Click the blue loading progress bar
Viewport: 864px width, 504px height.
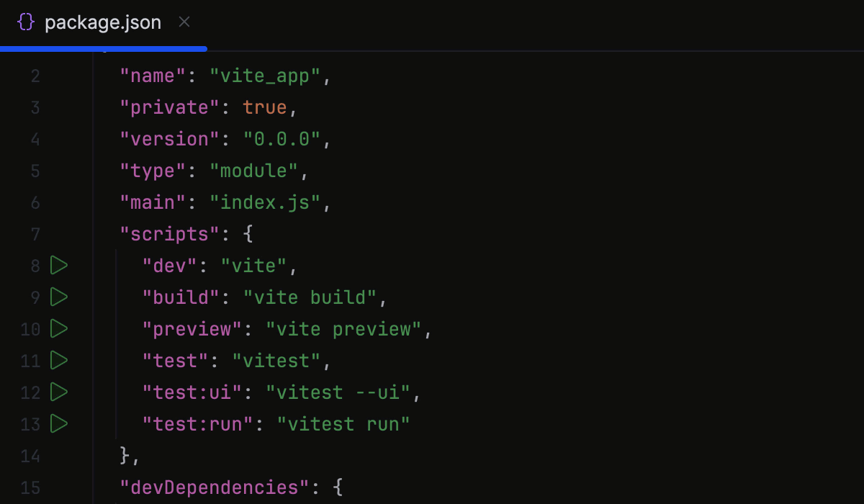pos(103,49)
